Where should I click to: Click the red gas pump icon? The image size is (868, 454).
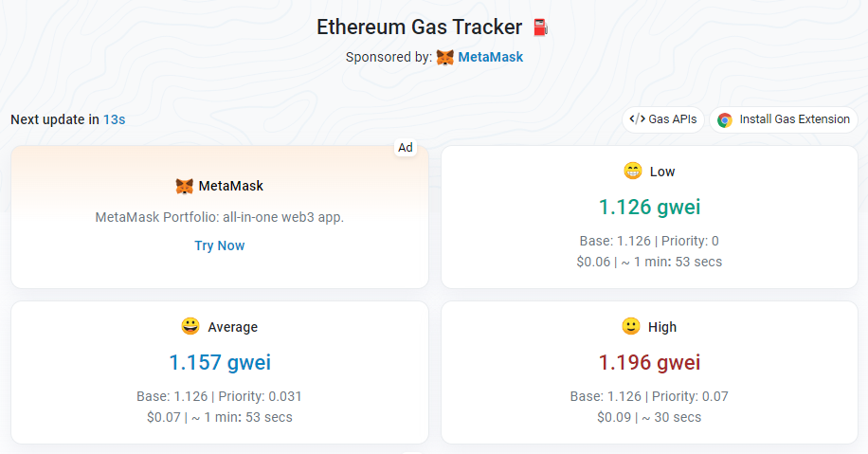540,27
